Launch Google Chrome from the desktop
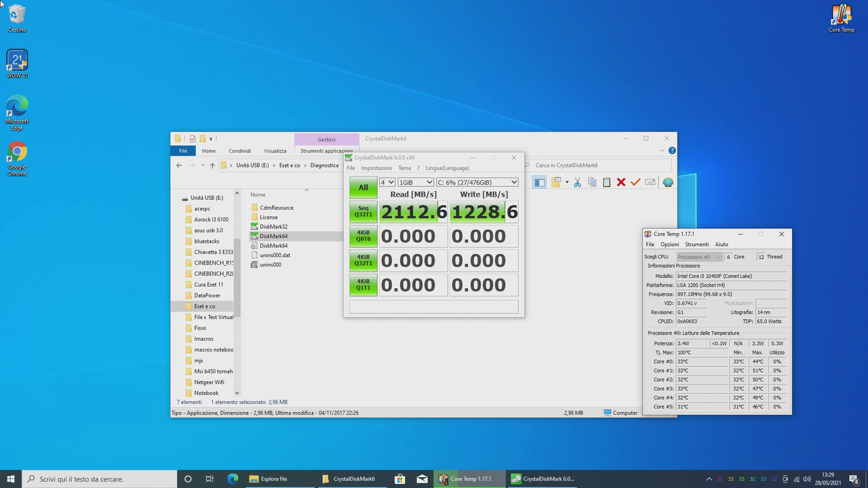 tap(17, 159)
